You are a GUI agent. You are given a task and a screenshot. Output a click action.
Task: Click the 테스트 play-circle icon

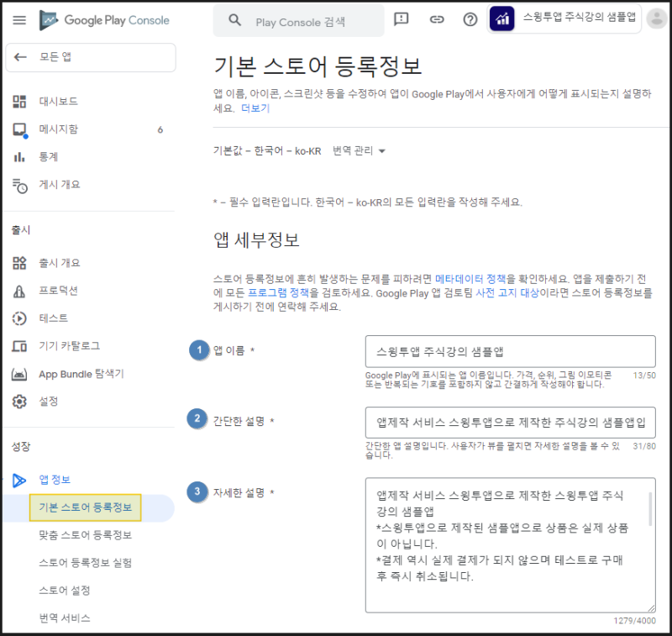tap(19, 318)
